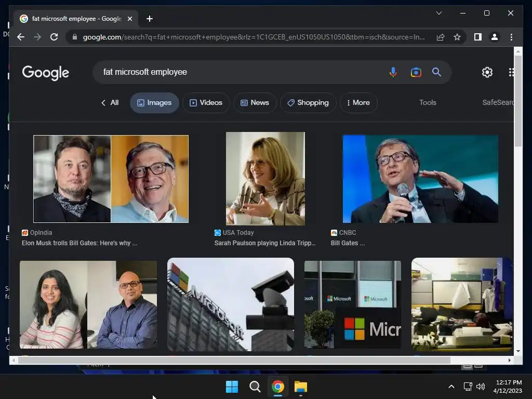Open the SafeSearch setting
The image size is (532, 399).
tap(498, 102)
